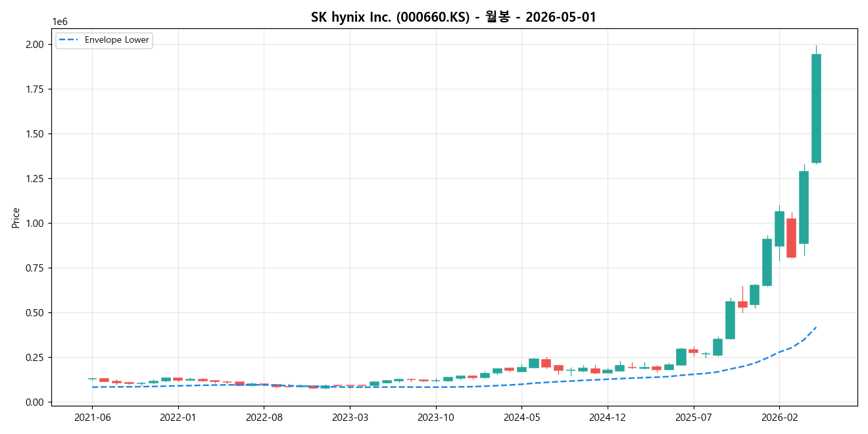This screenshot has height=434, width=868.
Task: Click y-axis tick 1.00
Action: pos(36,224)
